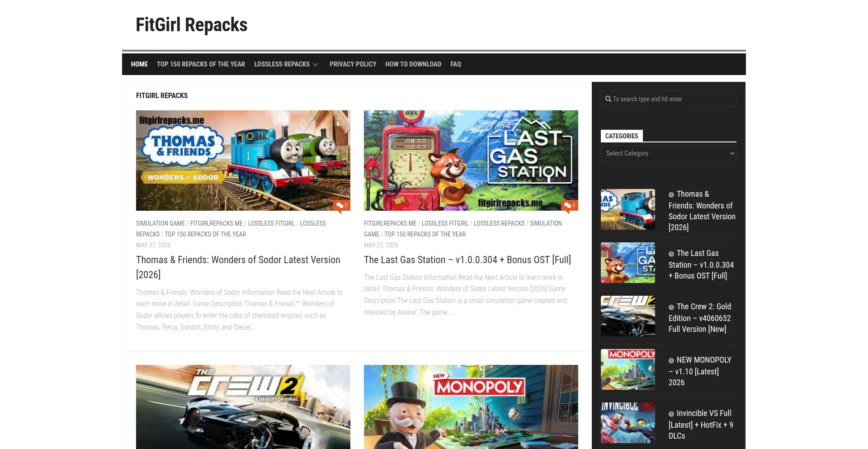Open Thomas & Friends: Wonders of Sodor article title
Screen dimensions: 868x449
238,267
